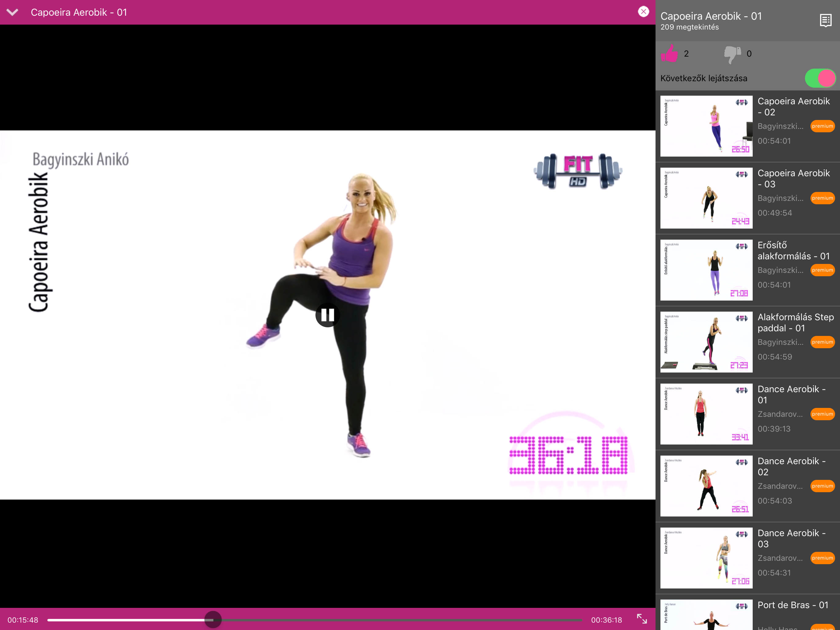Pause the playing video
The width and height of the screenshot is (840, 630).
(327, 315)
